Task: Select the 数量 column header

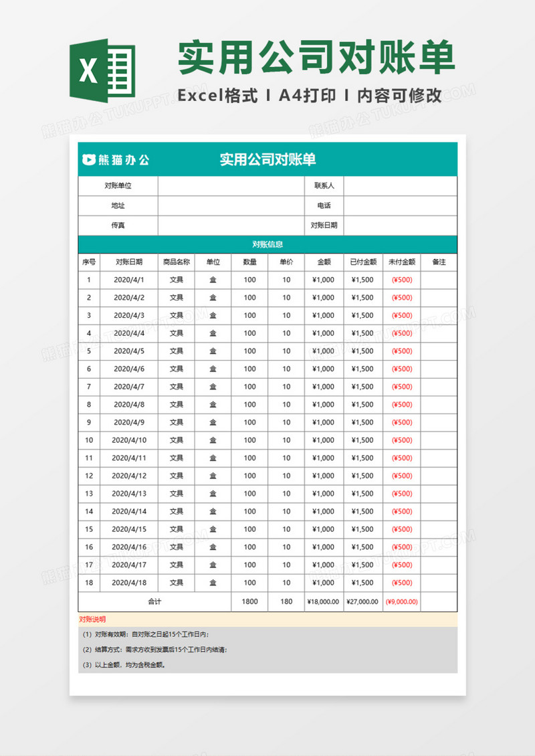Action: 249,262
